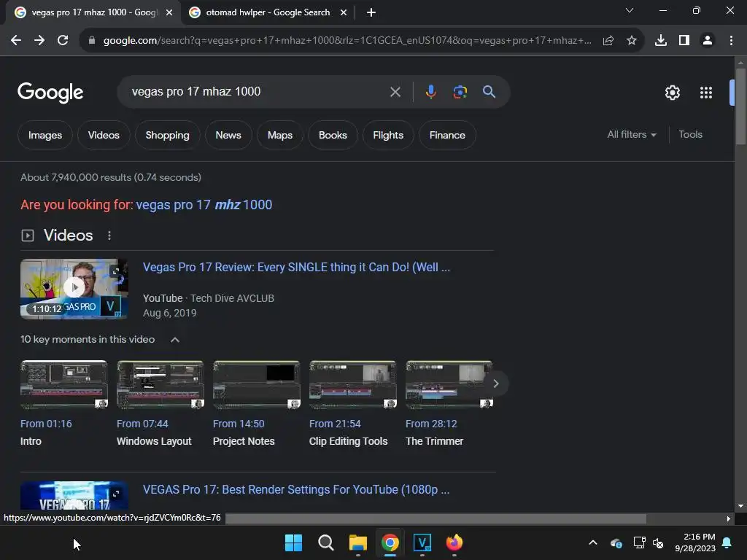Image resolution: width=747 pixels, height=560 pixels.
Task: Filter results by Flights
Action: 388,135
